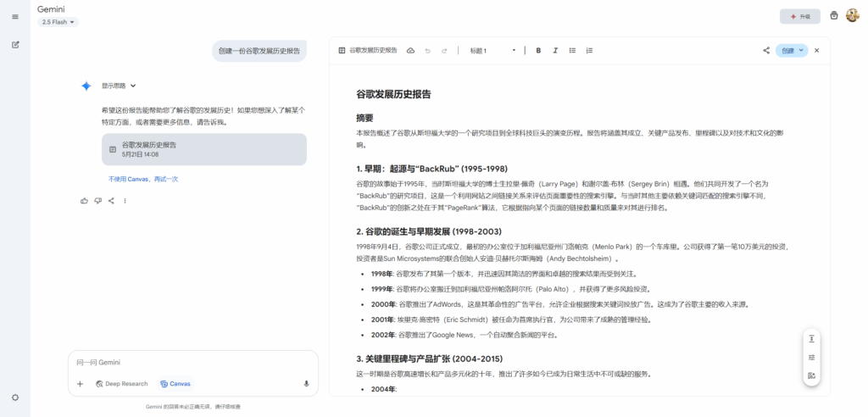Select Deep Research mode
Viewport: 868px width, 417px height.
pos(122,384)
